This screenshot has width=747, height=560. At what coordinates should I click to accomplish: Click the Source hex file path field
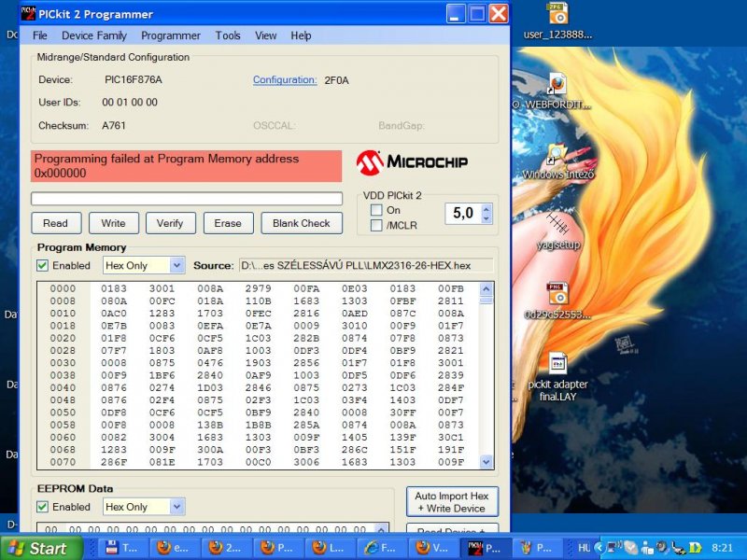click(x=366, y=265)
